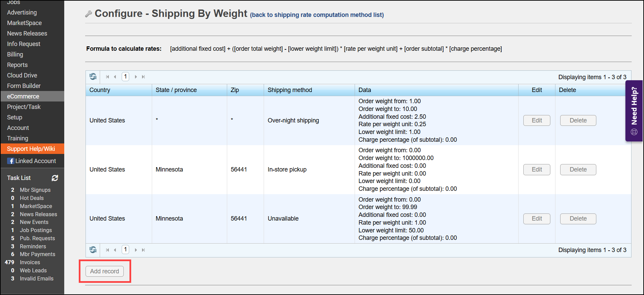Open Form Builder in the sidebar
The height and width of the screenshot is (295, 644).
pos(24,86)
